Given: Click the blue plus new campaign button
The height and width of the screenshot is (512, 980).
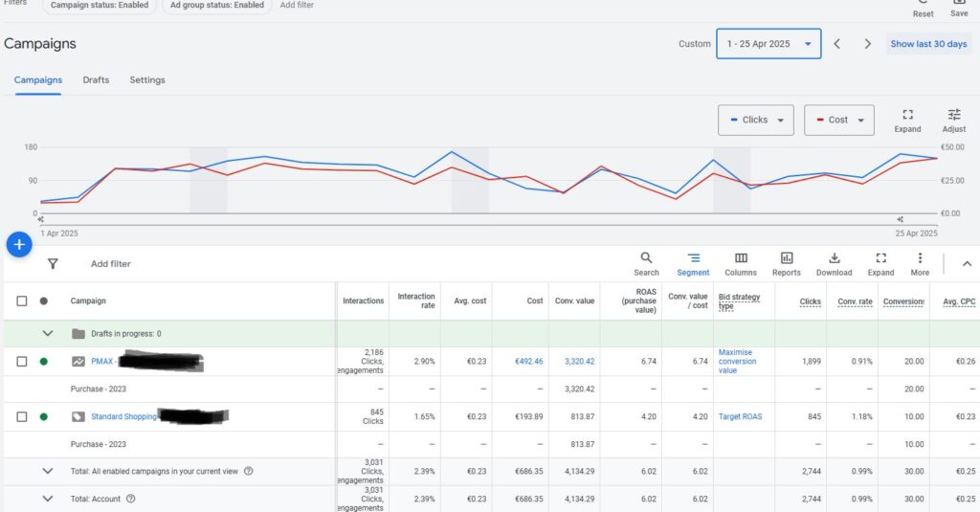Looking at the screenshot, I should point(19,244).
